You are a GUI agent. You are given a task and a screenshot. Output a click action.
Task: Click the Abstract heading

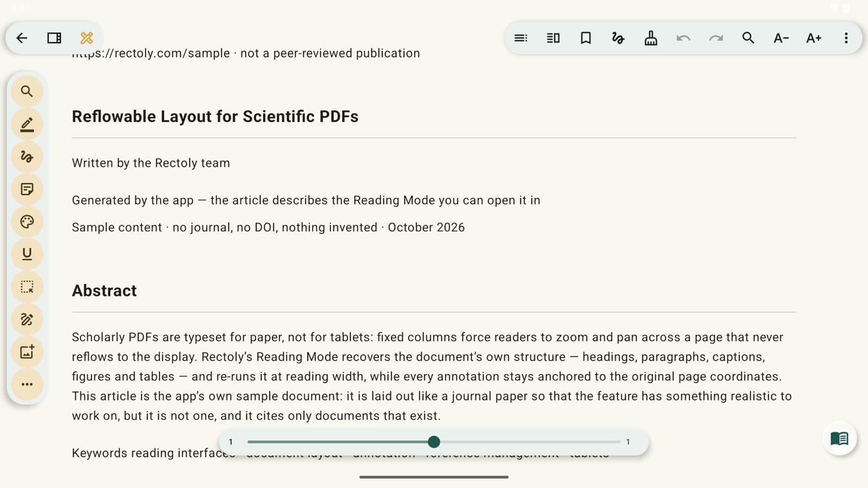click(104, 291)
